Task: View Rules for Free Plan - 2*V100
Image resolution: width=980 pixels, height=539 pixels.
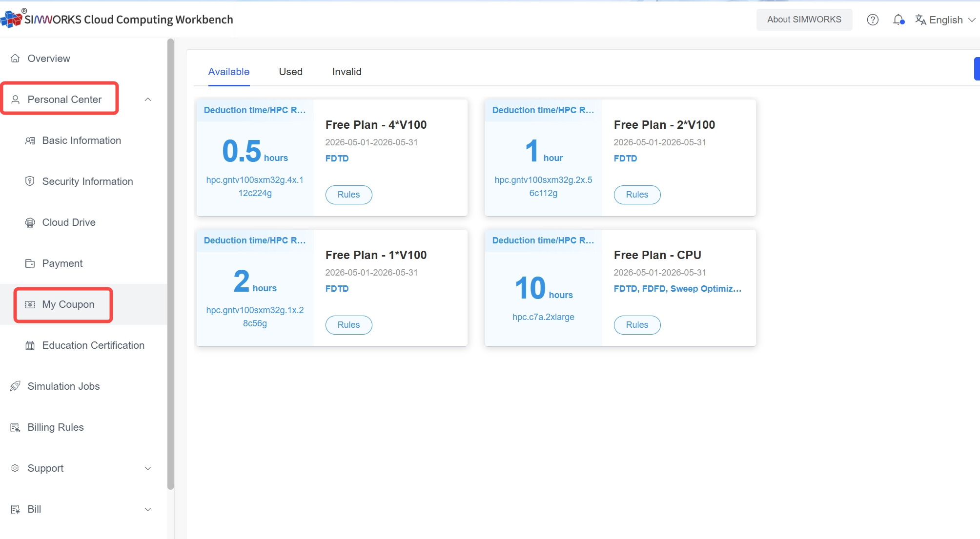Action: coord(637,195)
